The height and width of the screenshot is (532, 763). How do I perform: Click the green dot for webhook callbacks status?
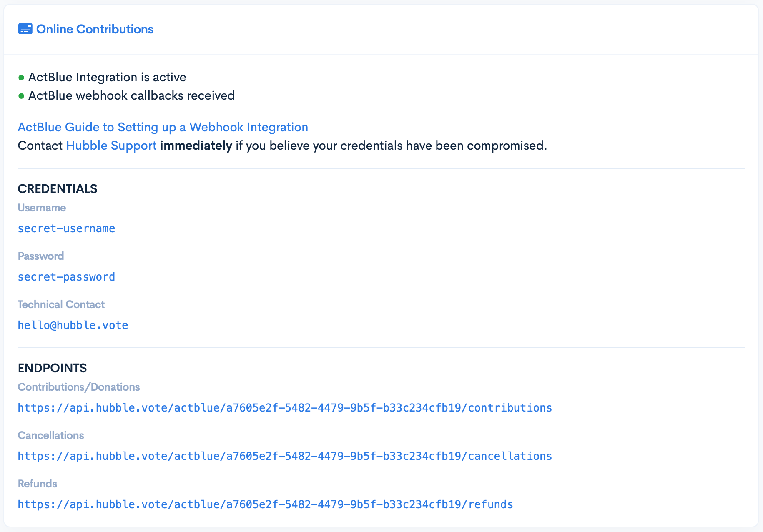(x=21, y=96)
